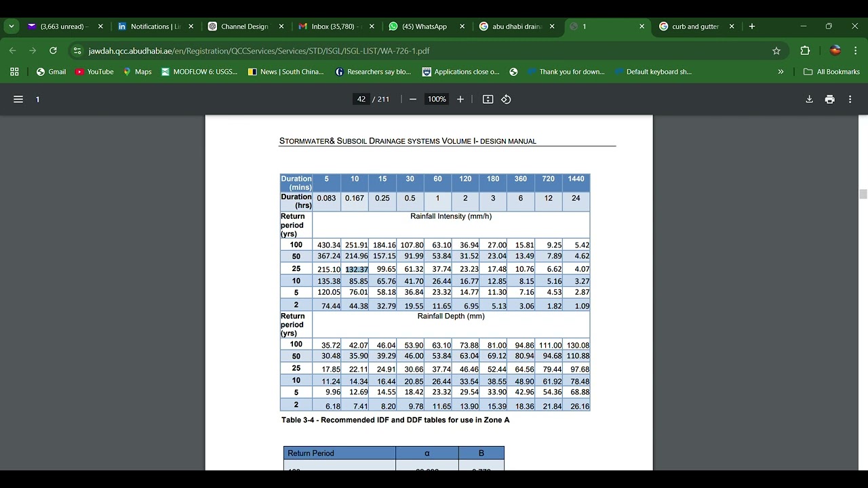Click the Table 3-4 caption
The width and height of the screenshot is (868, 488).
tap(395, 420)
